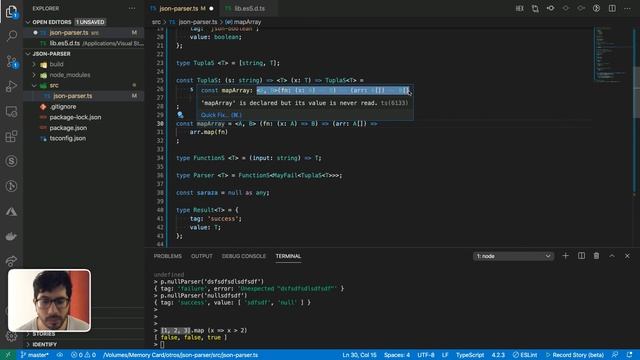Open editor more actions menu

[627, 8]
